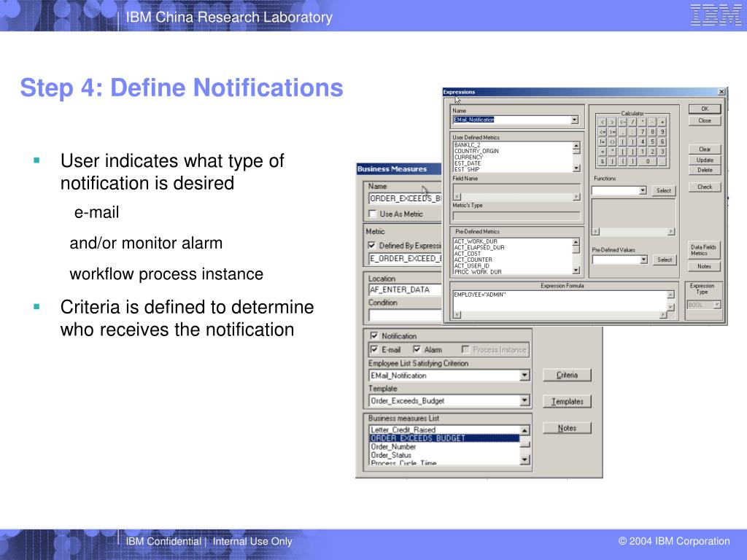Open the Name dropdown in Expressions dialog
This screenshot has width=747, height=560.
[x=575, y=120]
